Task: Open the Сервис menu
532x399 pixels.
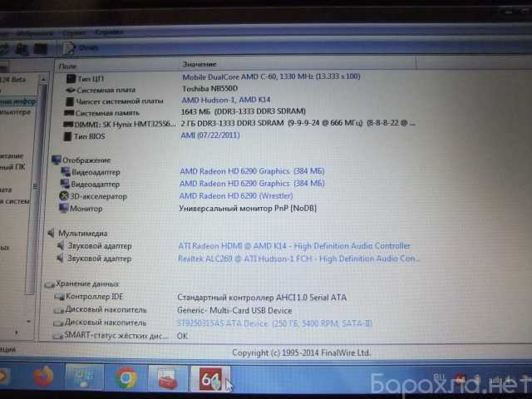Action: tap(74, 33)
